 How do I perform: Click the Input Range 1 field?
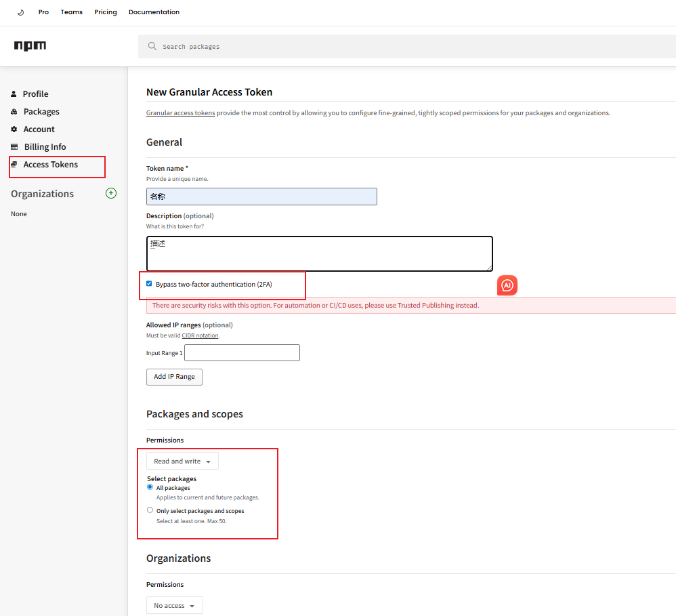tap(242, 353)
